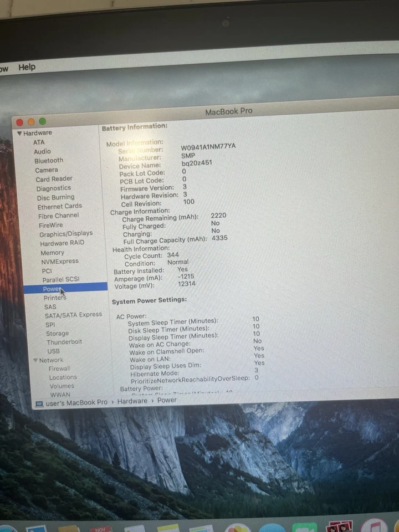Image resolution: width=399 pixels, height=532 pixels.
Task: Click the Voltage value 12314
Action: pos(187,284)
